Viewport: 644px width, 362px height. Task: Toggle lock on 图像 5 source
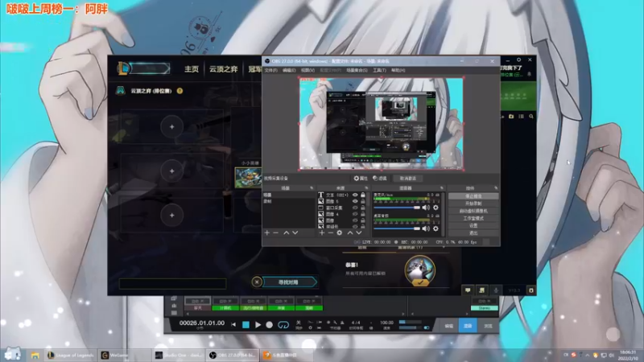(363, 201)
